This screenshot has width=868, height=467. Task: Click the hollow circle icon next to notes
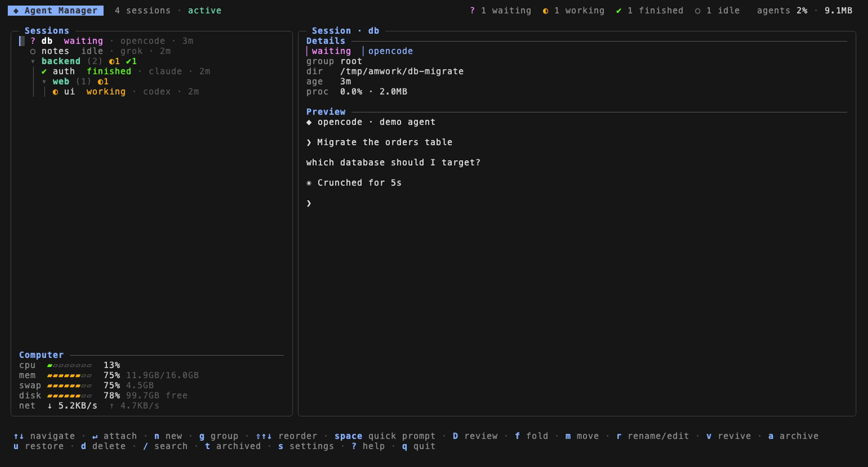tap(33, 51)
